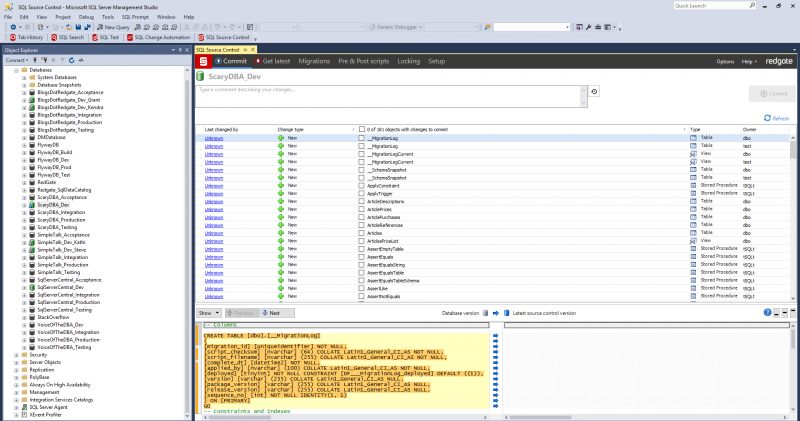800x421 pixels.
Task: Open the Connect dropdown in Object Explorer
Action: point(17,60)
